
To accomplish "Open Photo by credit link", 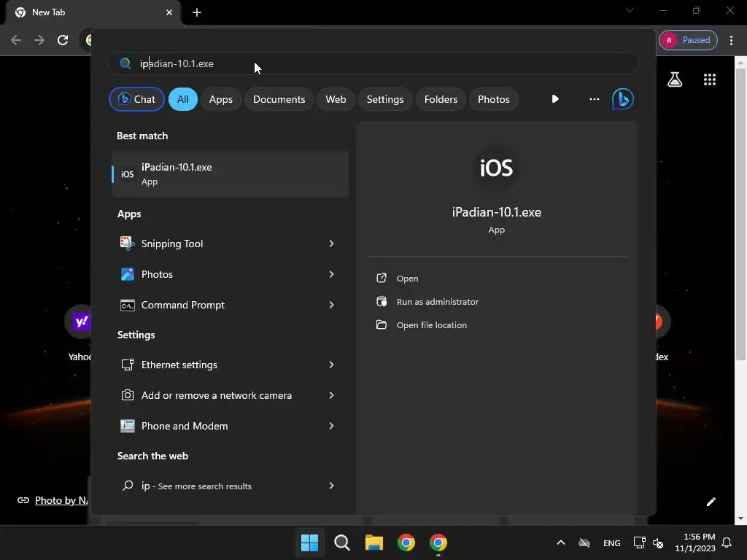I will pos(61,500).
